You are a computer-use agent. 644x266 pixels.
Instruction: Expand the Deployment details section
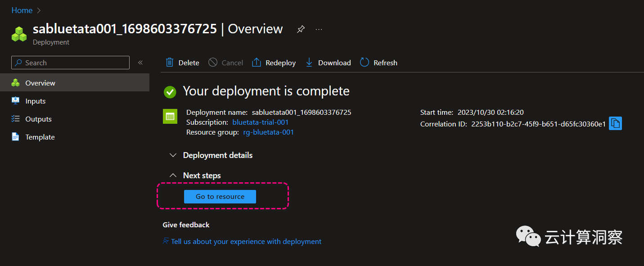pyautogui.click(x=173, y=155)
